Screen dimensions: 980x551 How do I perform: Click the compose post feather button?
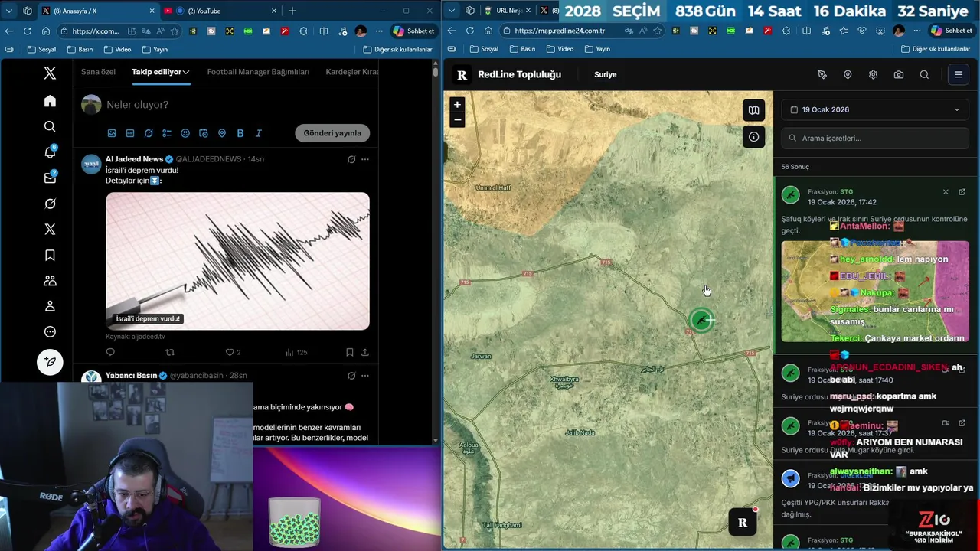click(50, 362)
